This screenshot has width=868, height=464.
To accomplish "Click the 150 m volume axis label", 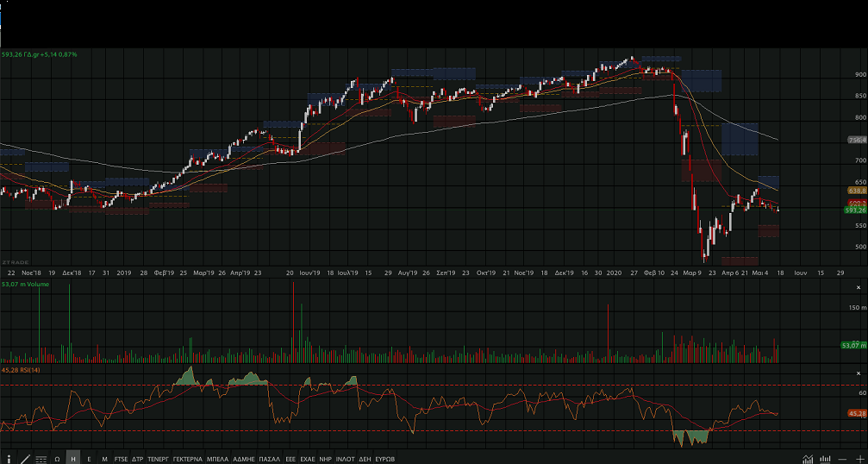I will pos(858,308).
